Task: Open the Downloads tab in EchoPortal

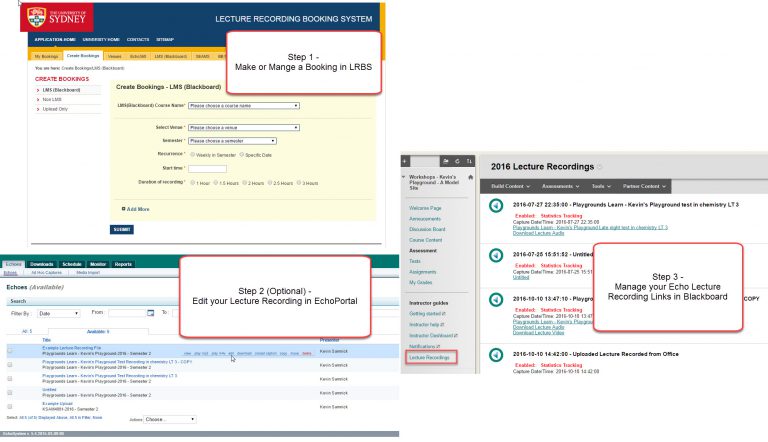Action: coord(42,264)
